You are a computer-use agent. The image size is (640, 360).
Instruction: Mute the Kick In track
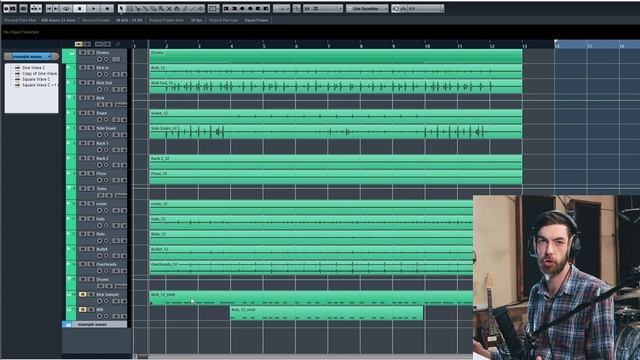[82, 68]
